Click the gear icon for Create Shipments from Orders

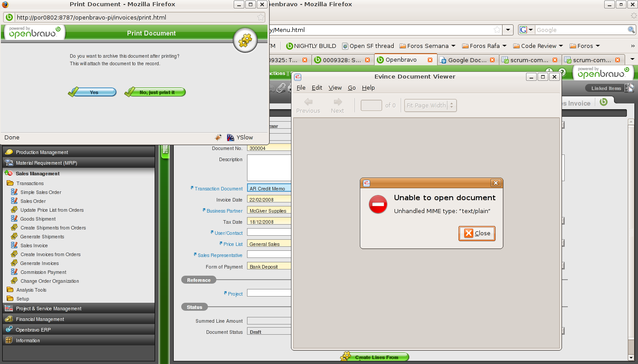coord(14,228)
